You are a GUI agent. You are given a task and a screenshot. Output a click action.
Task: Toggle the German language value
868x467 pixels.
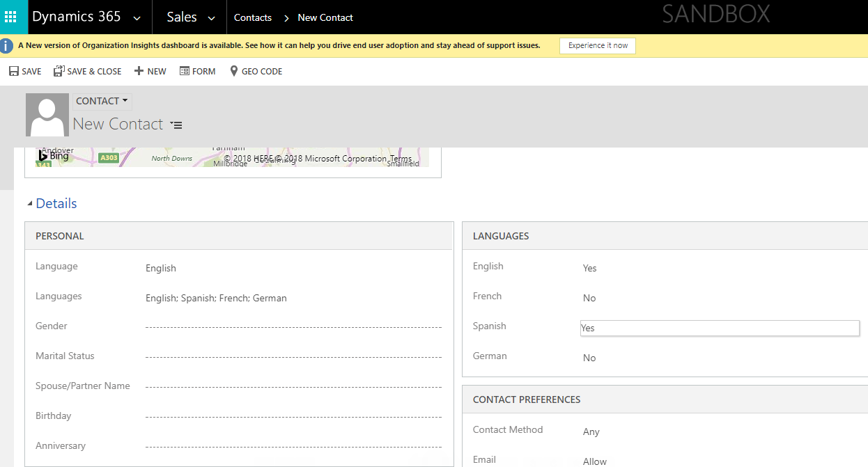coord(589,358)
